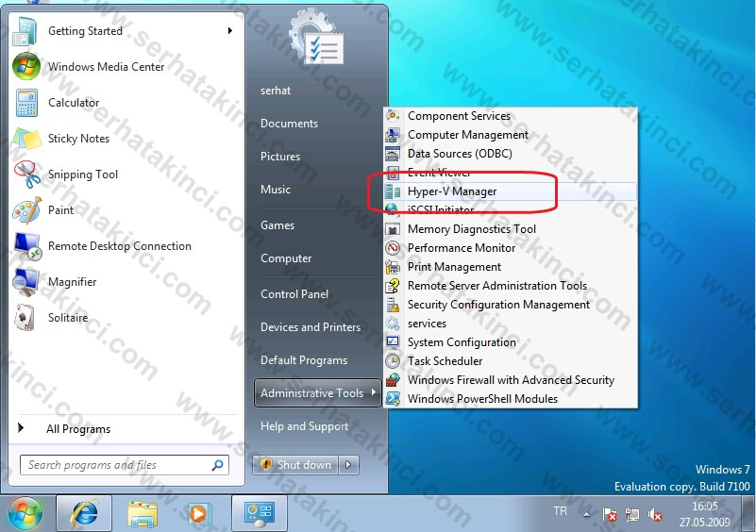Open Documents from Start menu
756x532 pixels.
tap(290, 124)
